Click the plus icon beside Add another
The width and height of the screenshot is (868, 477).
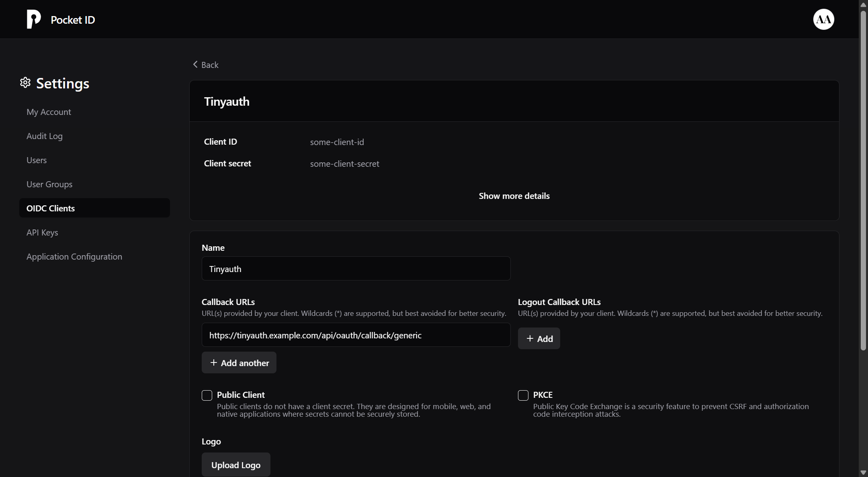(x=213, y=362)
